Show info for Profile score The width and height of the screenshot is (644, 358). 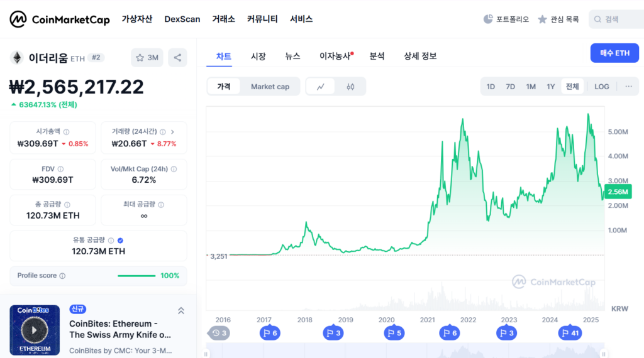coord(62,276)
